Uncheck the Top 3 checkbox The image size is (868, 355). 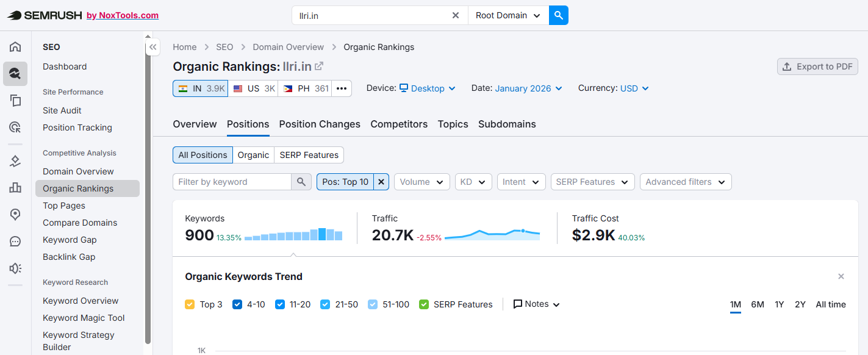tap(190, 304)
